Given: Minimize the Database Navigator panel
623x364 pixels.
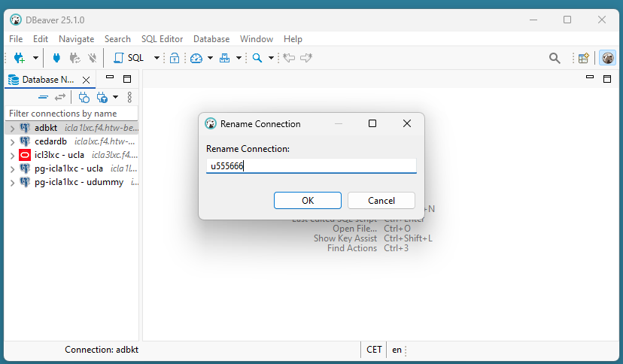Looking at the screenshot, I should point(110,77).
